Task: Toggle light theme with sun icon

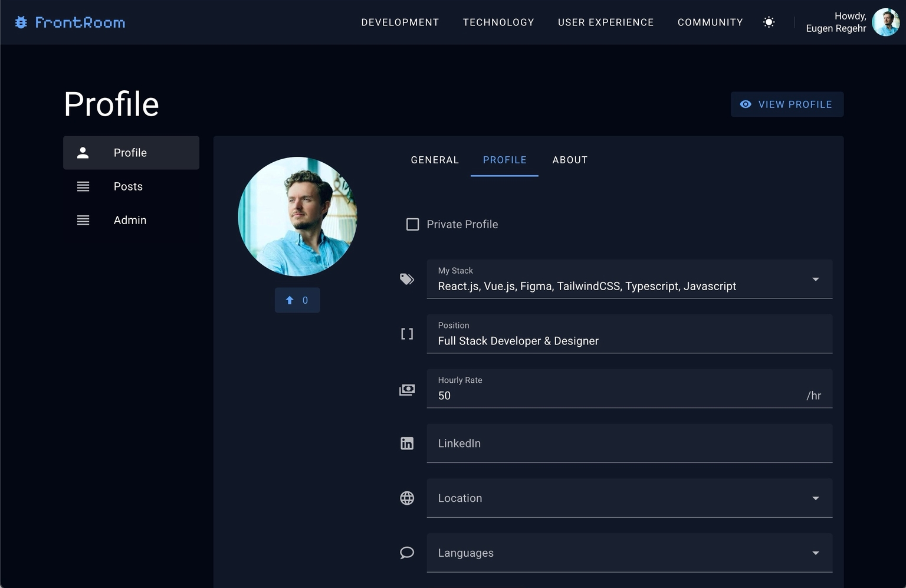Action: [x=769, y=22]
